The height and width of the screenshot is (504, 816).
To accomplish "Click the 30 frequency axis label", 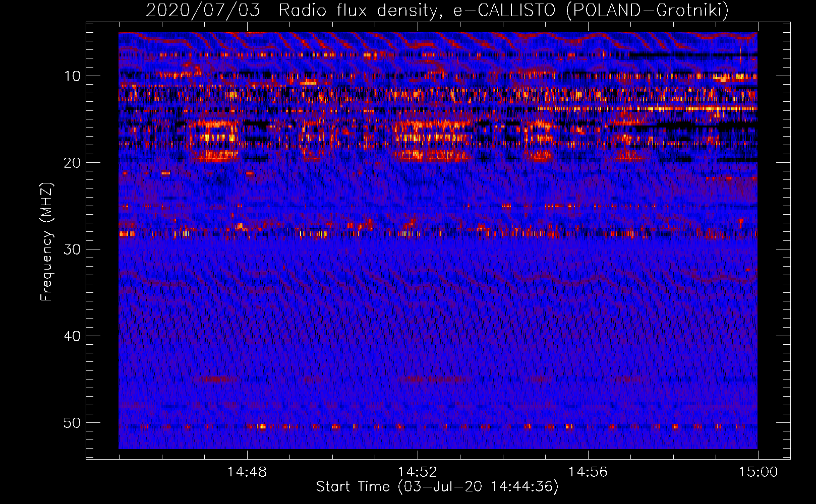I will [73, 249].
